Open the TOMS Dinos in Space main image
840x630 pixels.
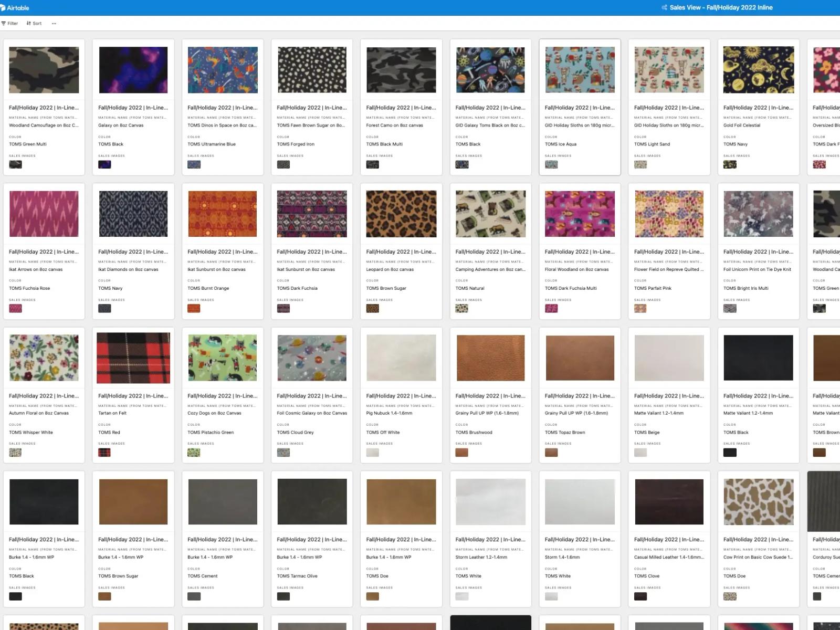coord(223,70)
